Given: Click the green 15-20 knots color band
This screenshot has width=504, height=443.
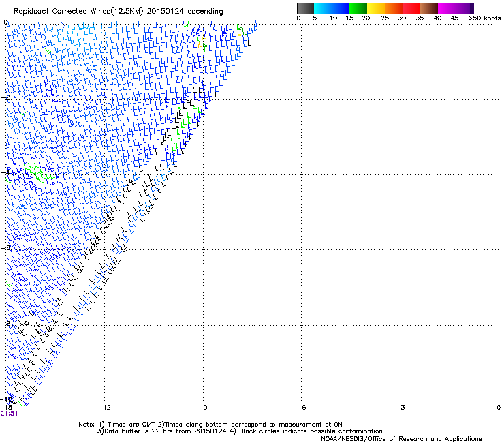Looking at the screenshot, I should 358,8.
